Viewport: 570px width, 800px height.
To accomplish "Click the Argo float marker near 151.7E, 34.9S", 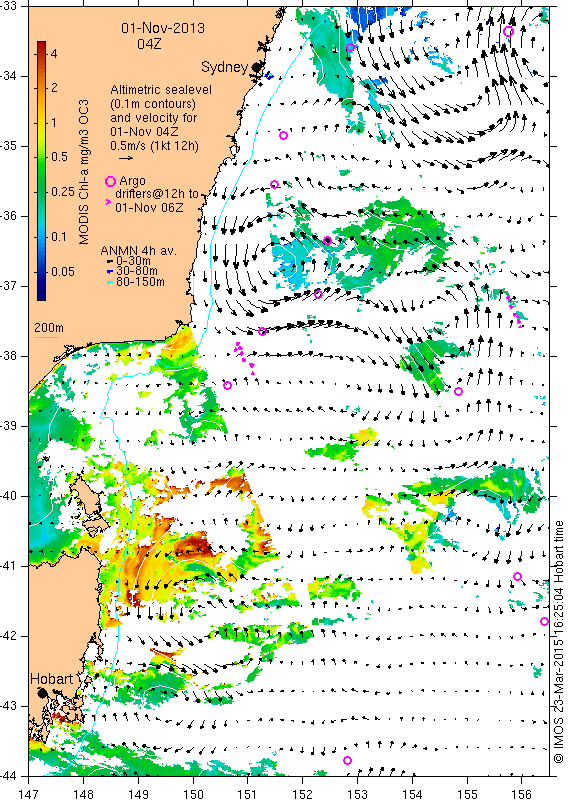I will click(284, 135).
